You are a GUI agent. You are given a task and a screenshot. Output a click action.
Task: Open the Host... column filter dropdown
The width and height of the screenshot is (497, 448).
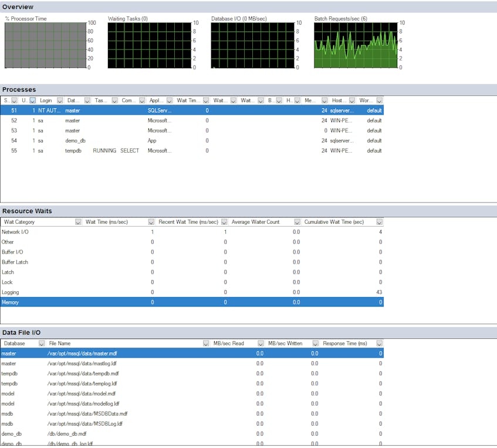click(352, 100)
